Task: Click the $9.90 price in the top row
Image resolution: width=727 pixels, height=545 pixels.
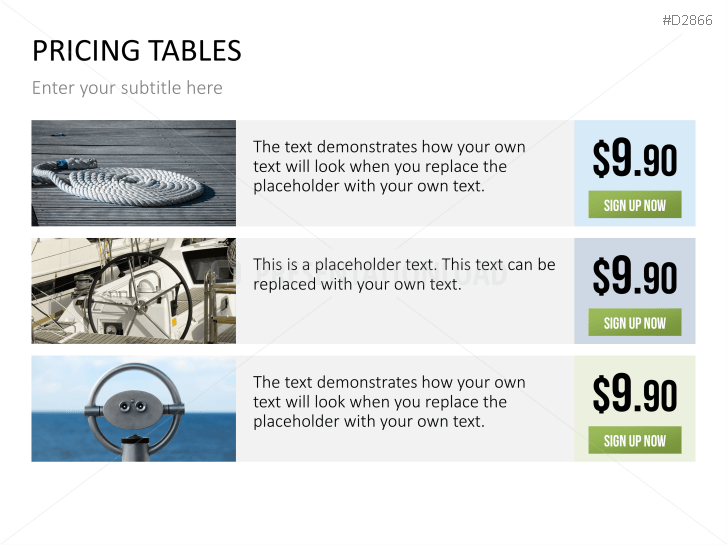Action: point(634,159)
